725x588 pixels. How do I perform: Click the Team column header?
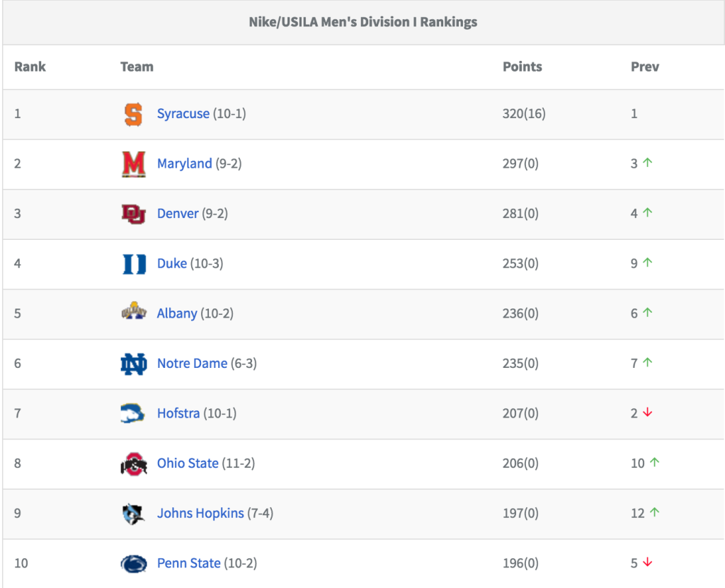coord(137,67)
